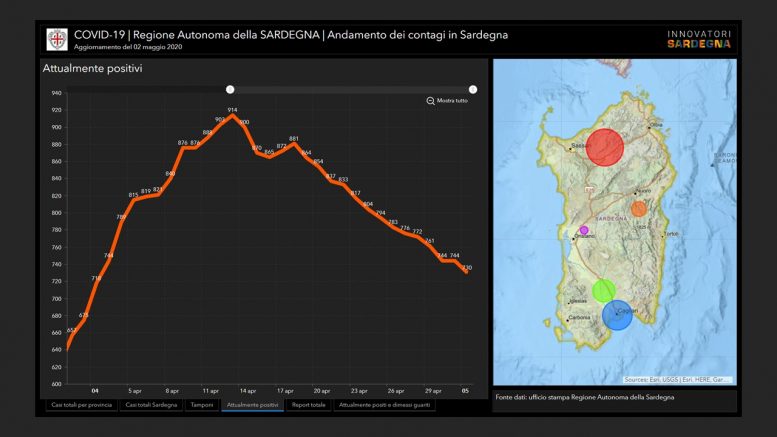Click the large red Sassari circle
Viewport: 777px width, 437px height.
(605, 147)
